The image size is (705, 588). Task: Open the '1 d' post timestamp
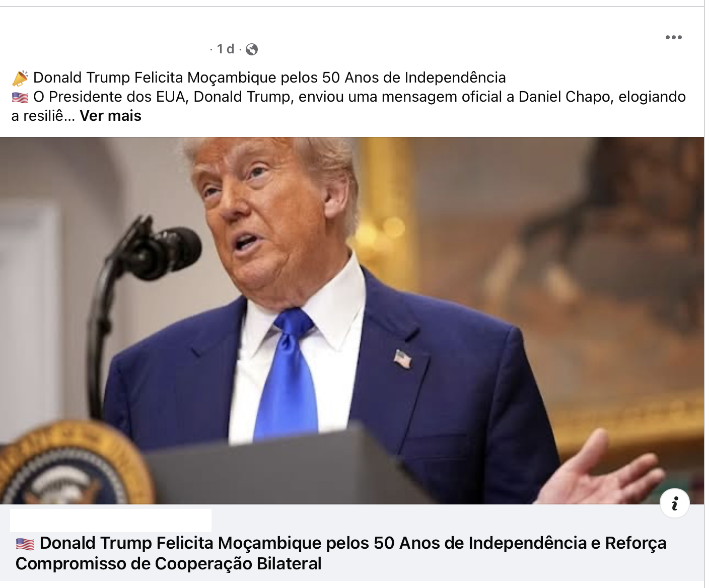(x=226, y=49)
